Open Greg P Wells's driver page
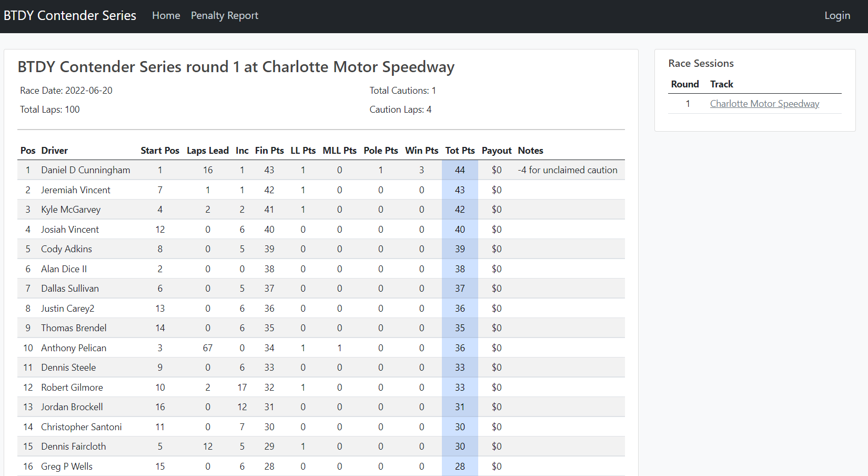This screenshot has width=868, height=476. pyautogui.click(x=66, y=466)
